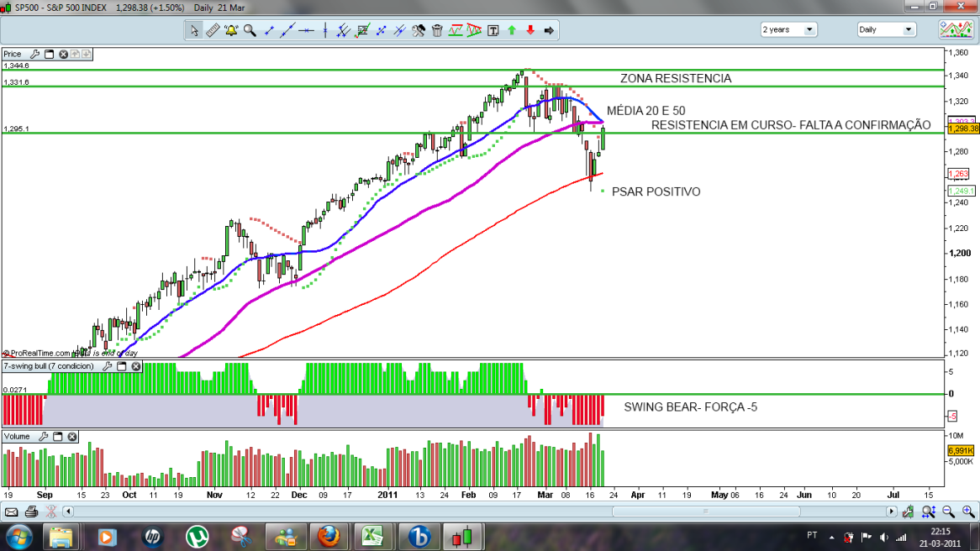
Task: Click the 6,991K volume value label
Action: pos(961,450)
